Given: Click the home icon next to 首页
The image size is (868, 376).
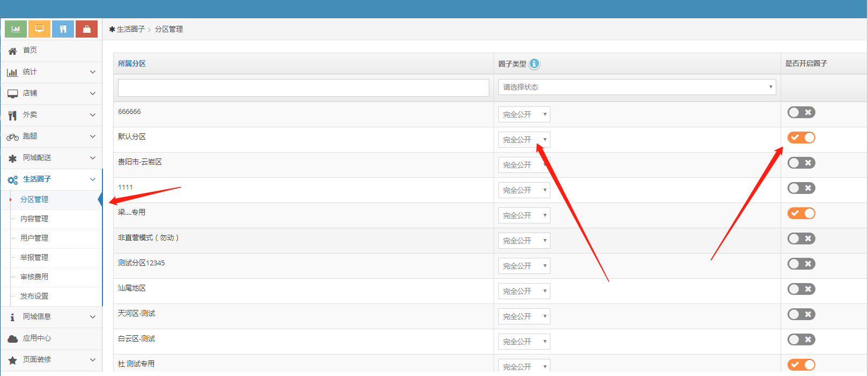Looking at the screenshot, I should pyautogui.click(x=12, y=51).
